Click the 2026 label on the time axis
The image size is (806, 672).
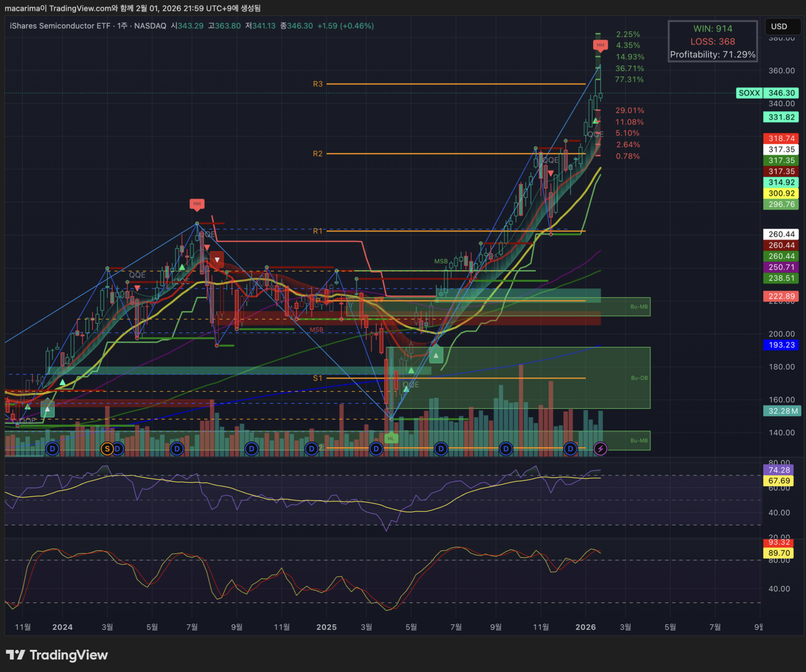tap(585, 627)
